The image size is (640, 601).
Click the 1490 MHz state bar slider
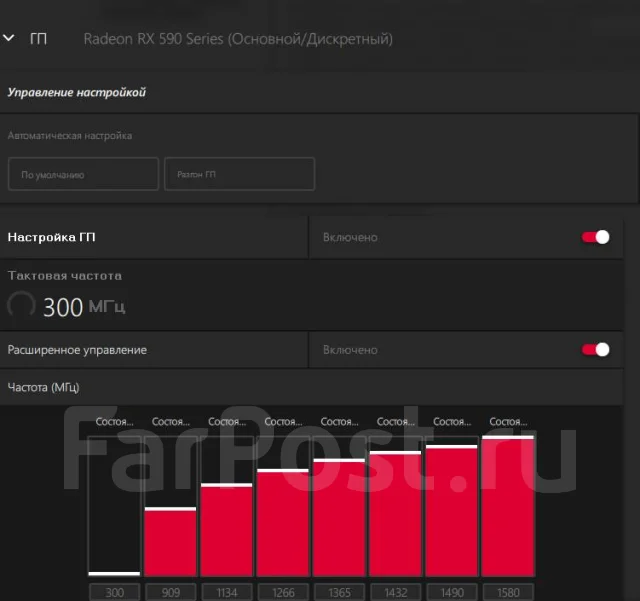[x=452, y=506]
